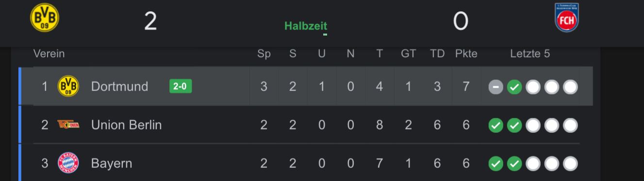Image resolution: width=644 pixels, height=181 pixels.
Task: Click Bayern's second green win checkmark
Action: click(x=514, y=164)
